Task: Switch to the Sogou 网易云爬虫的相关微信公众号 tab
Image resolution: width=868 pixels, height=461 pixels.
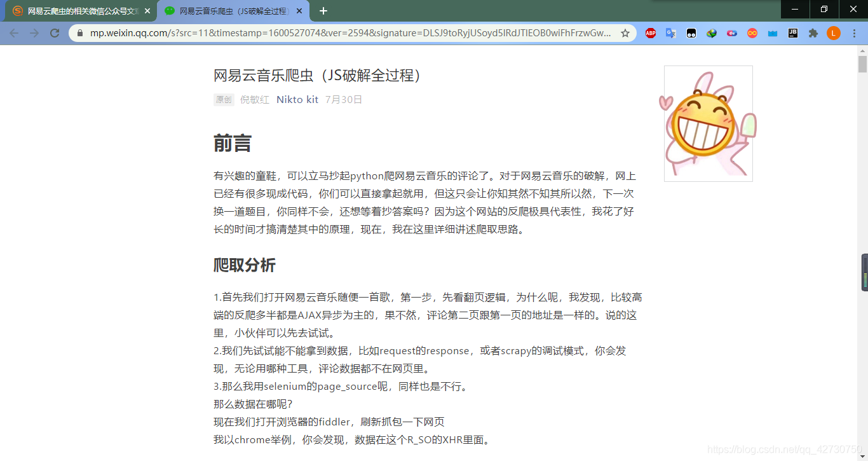Action: point(81,11)
